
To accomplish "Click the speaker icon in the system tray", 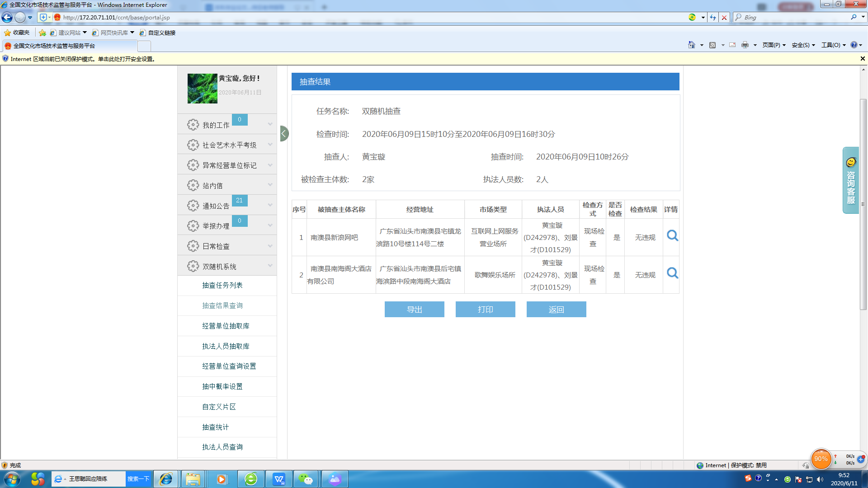I will pos(821,479).
